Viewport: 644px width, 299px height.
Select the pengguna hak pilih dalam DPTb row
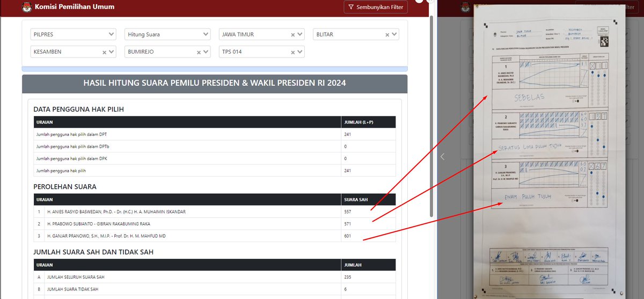[215, 147]
